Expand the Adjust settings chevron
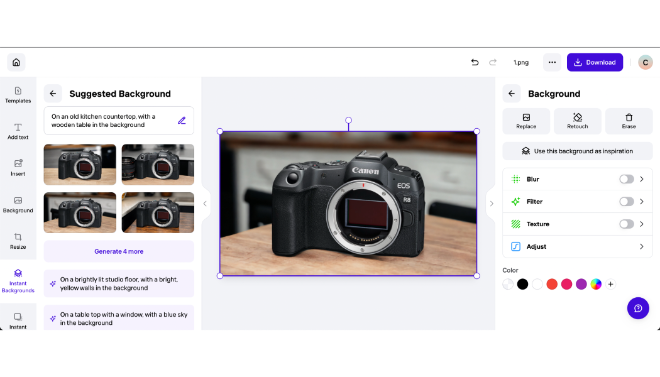Screen dimensions: 660x377 coord(641,247)
